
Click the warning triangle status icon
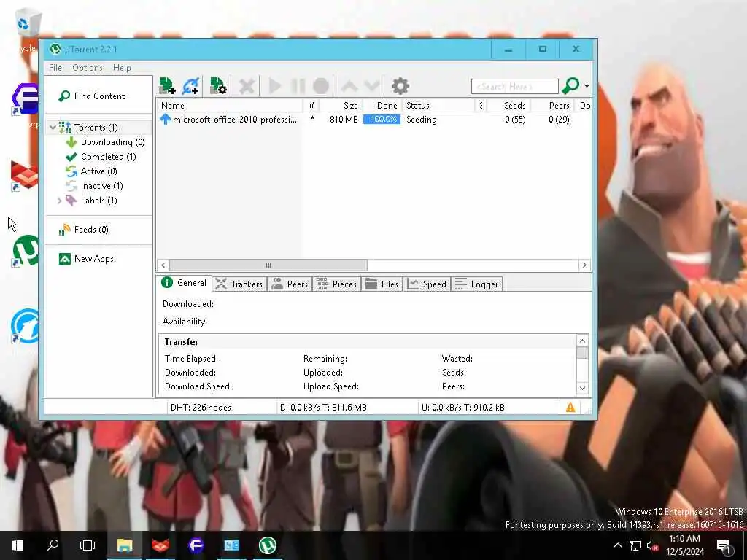coord(570,408)
